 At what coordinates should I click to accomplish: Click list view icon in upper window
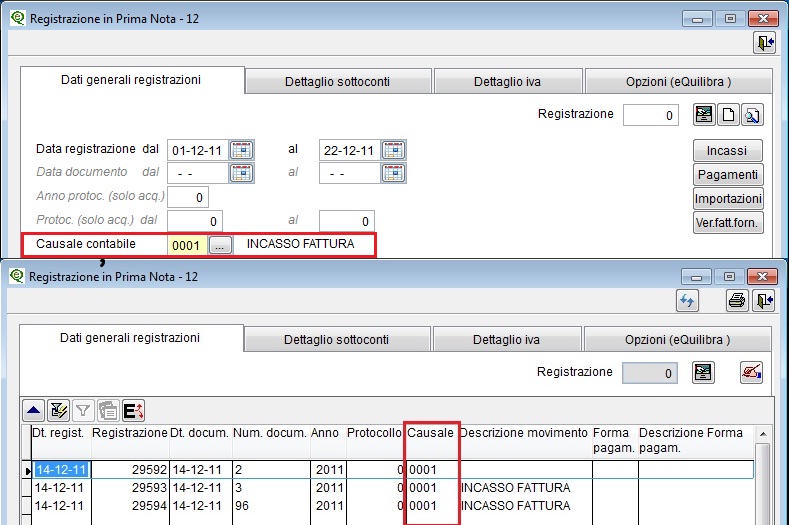[x=704, y=115]
